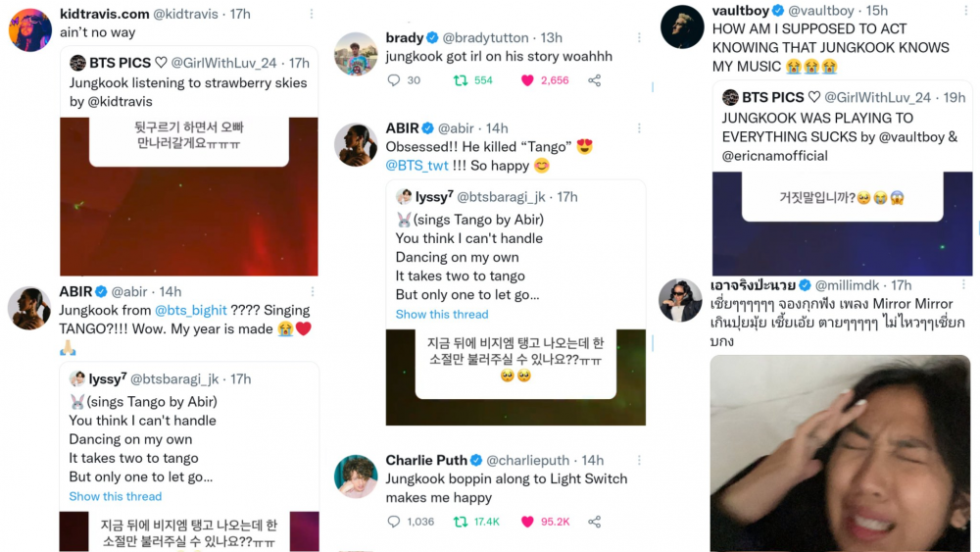Expand more menu on Charlie Puth's tweet

click(x=639, y=460)
